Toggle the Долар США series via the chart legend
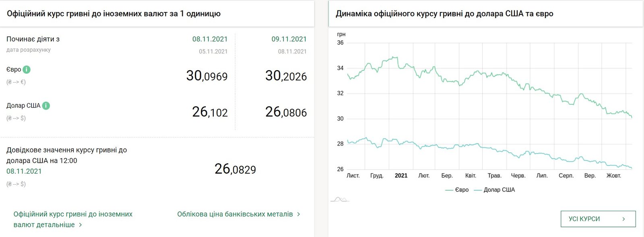Viewport: 644px width, 237px height. [x=500, y=189]
